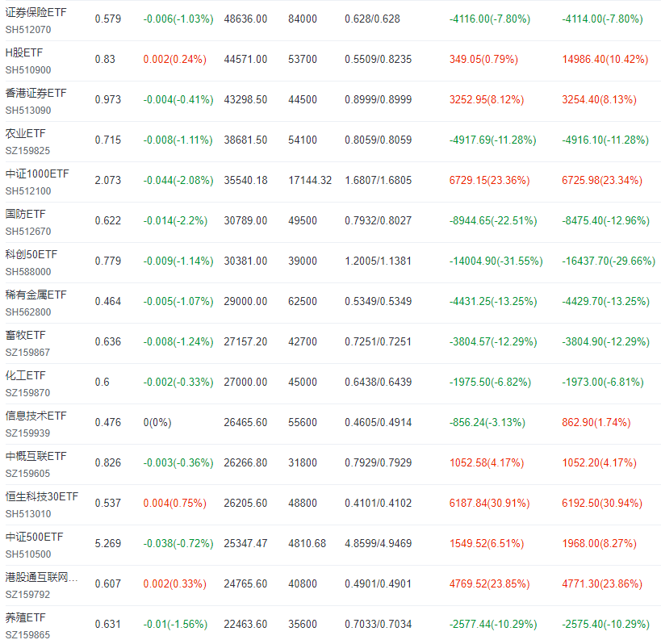Select the 信息技术ETF name
Viewport: 661px width, 644px height.
[36, 416]
